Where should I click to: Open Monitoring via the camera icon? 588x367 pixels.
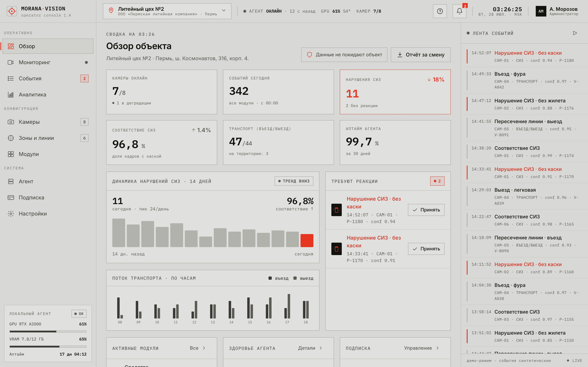(x=11, y=62)
